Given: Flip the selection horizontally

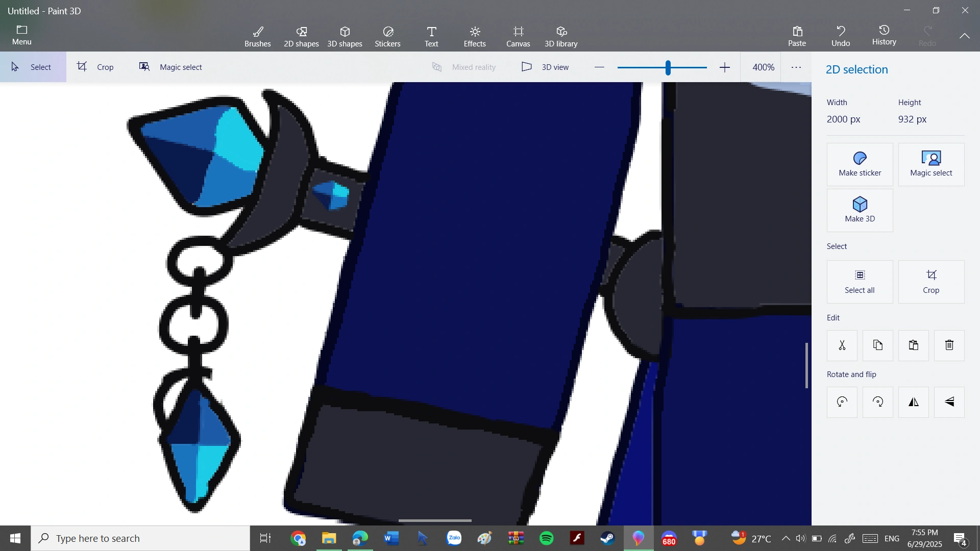Looking at the screenshot, I should [x=913, y=402].
